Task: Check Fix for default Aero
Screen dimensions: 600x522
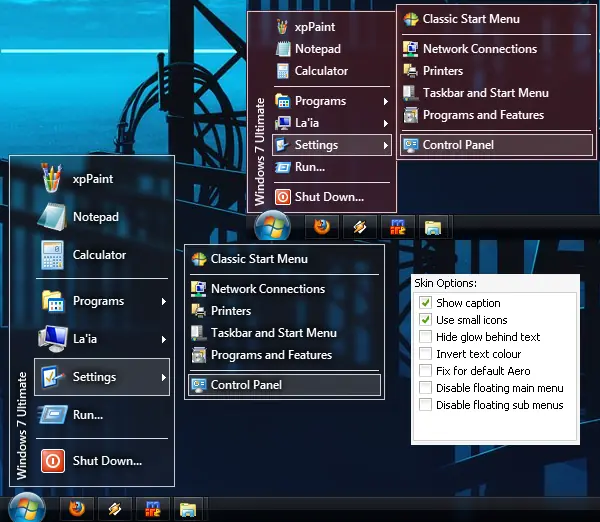Action: [x=425, y=371]
